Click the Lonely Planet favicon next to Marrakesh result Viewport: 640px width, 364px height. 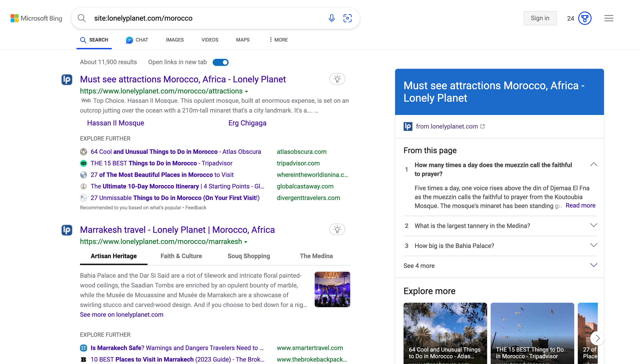tap(66, 229)
